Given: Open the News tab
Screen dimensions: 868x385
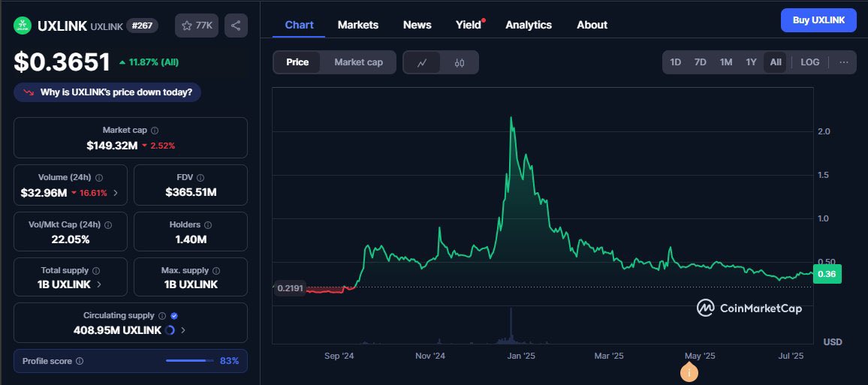Looking at the screenshot, I should (x=417, y=25).
